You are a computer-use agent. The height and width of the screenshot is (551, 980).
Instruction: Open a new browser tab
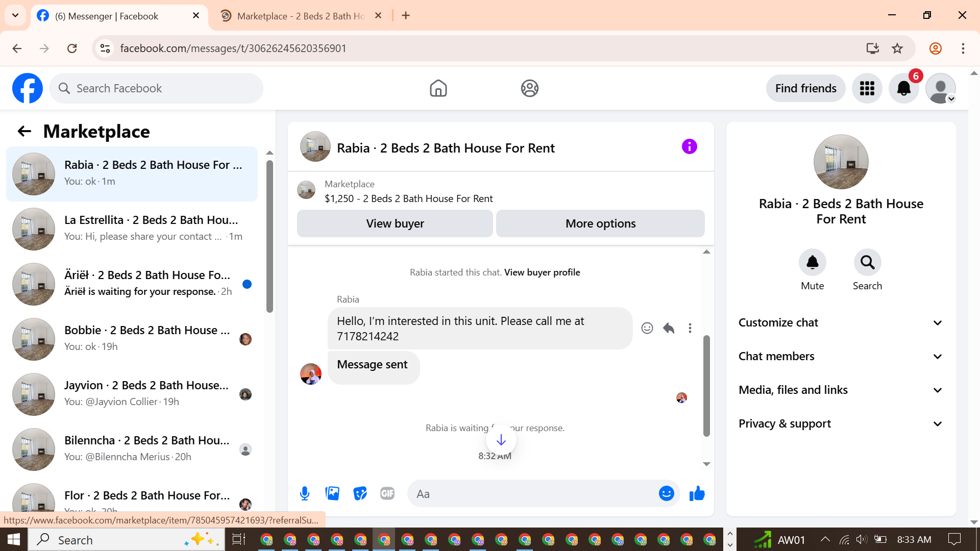(x=406, y=16)
